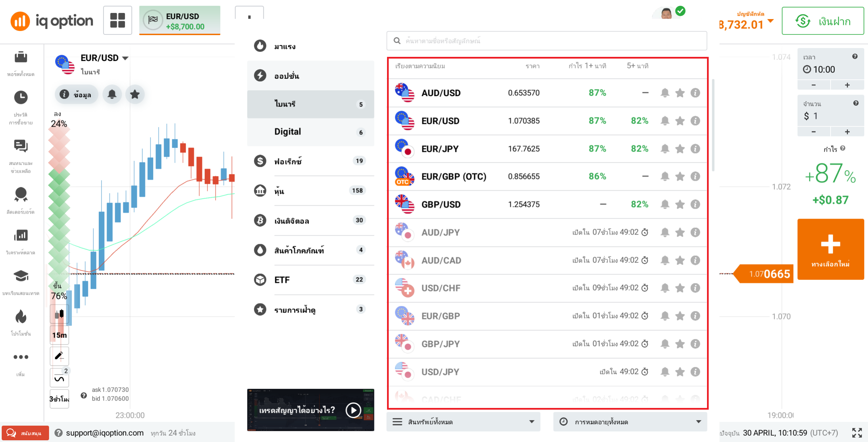Click help icon on time panel
This screenshot has height=442, width=868.
855,57
